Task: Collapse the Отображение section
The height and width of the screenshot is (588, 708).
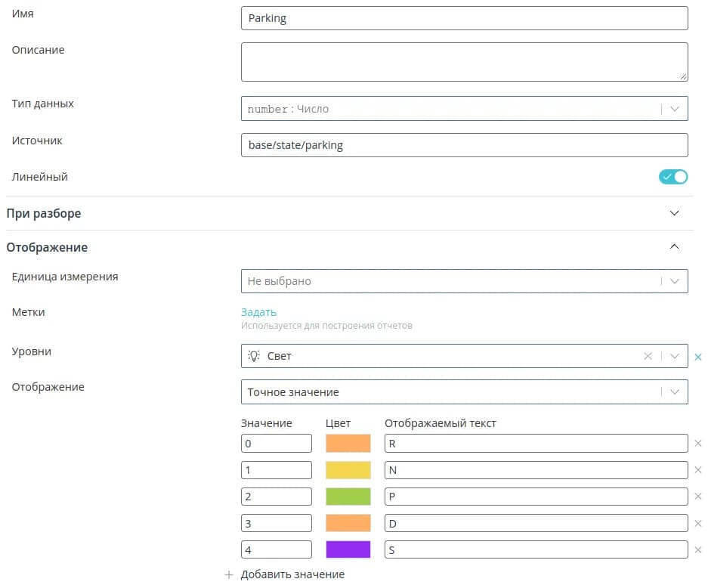Action: click(675, 247)
